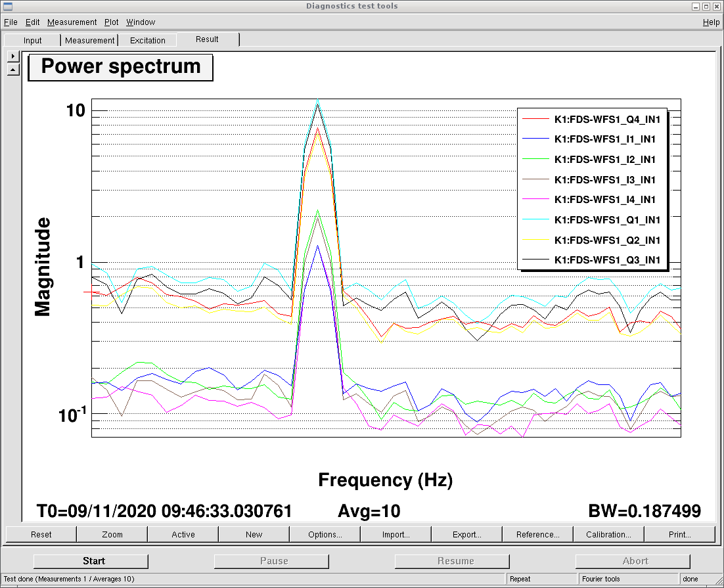Click the K1:FDS-WFS1_Q4_IN1 legend label
Image resolution: width=724 pixels, height=588 pixels.
click(x=607, y=119)
